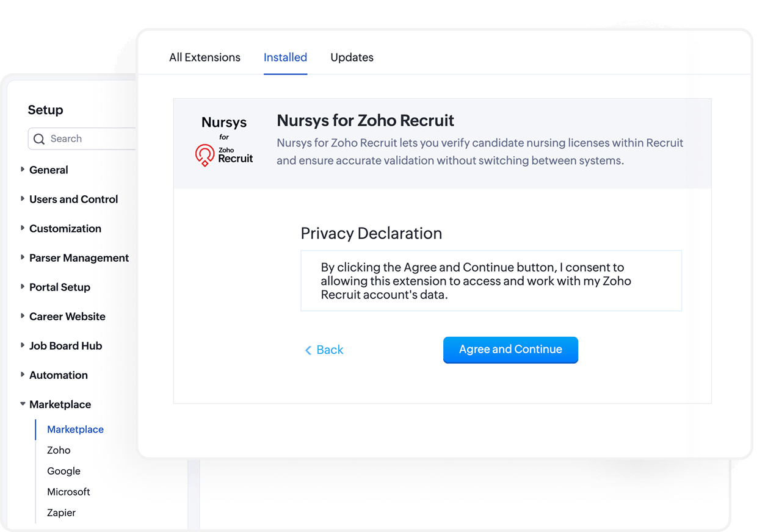
Task: Click the search magnifier icon in Setup
Action: point(39,139)
